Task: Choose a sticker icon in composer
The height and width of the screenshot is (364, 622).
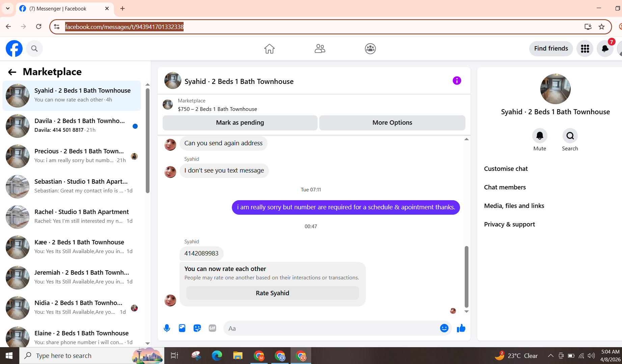Action: [x=197, y=328]
